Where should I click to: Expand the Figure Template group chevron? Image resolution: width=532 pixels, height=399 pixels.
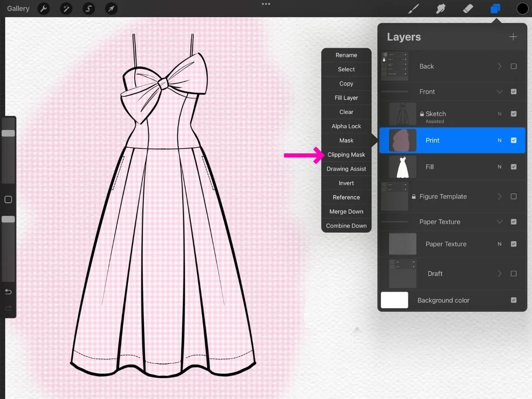(x=500, y=196)
